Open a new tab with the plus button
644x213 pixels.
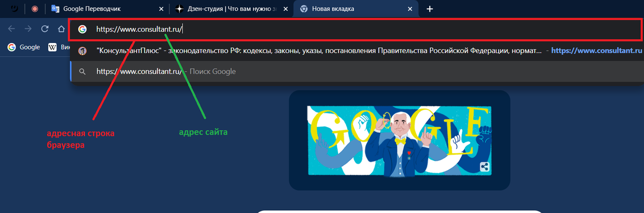point(429,9)
